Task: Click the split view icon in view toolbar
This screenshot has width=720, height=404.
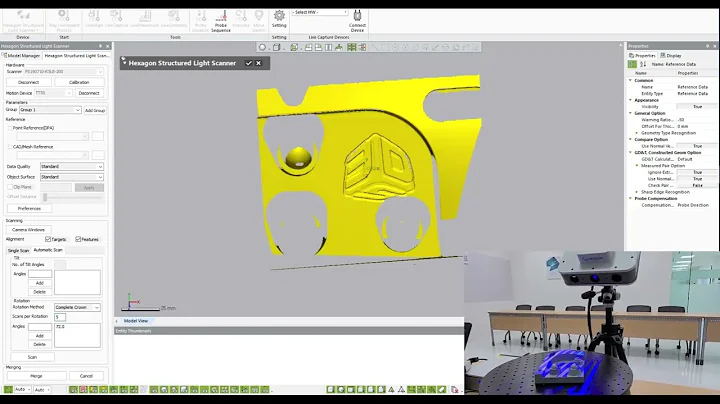Action: pos(328,47)
